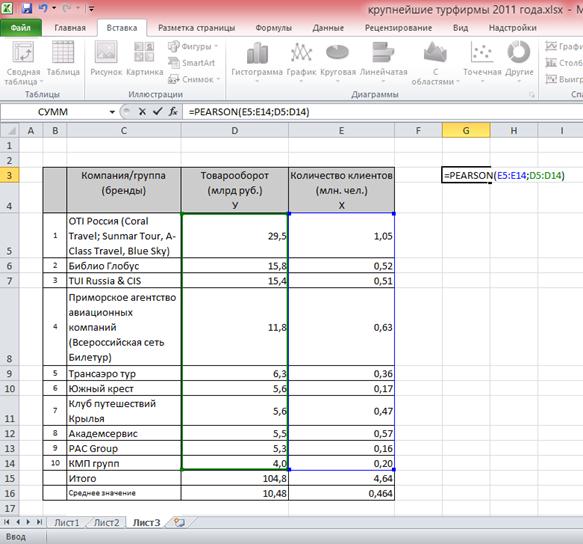The height and width of the screenshot is (544, 583).
Task: Open the Данные ribbon tab
Action: [328, 28]
